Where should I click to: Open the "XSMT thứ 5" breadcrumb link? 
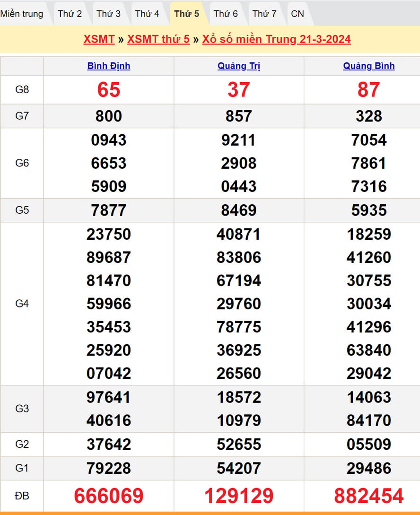tap(158, 39)
